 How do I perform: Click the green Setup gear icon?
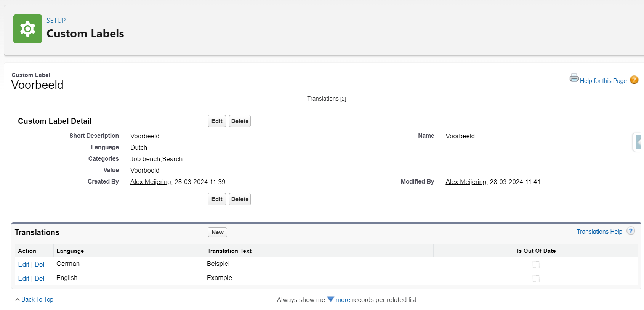27,29
